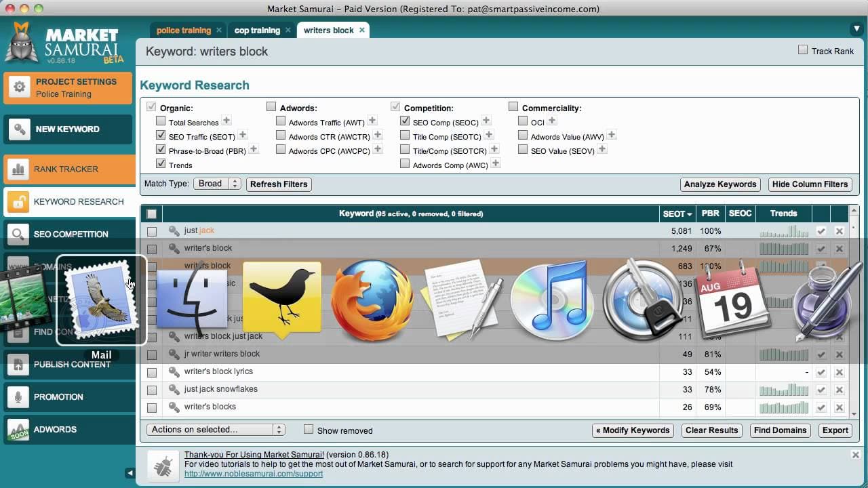Select the Keychain Access icon
Screen dimensions: 868x488
tap(644, 301)
